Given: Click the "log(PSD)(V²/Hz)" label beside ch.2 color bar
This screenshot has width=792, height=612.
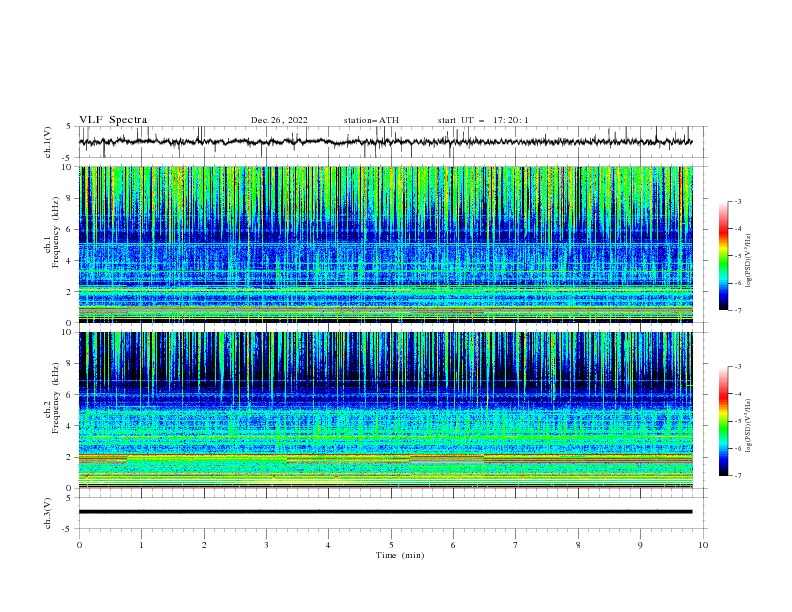Looking at the screenshot, I should (x=749, y=426).
